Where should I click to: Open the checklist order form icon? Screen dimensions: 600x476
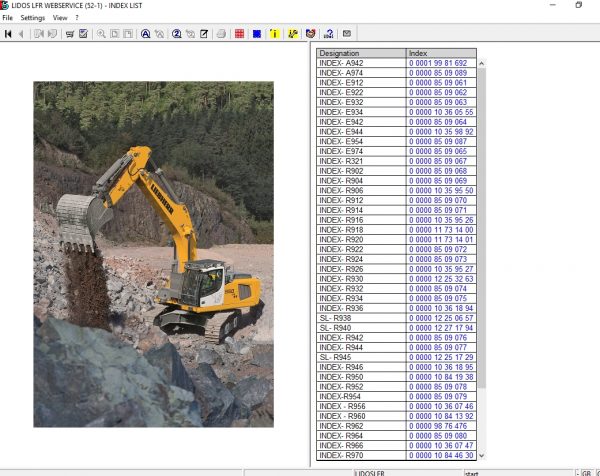pos(83,34)
